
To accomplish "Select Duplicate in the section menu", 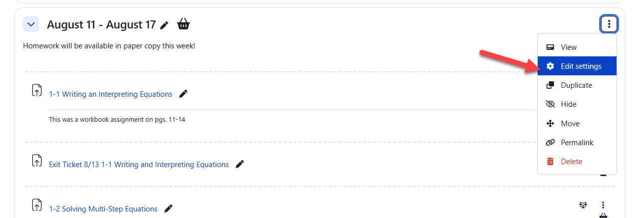I will click(x=576, y=85).
